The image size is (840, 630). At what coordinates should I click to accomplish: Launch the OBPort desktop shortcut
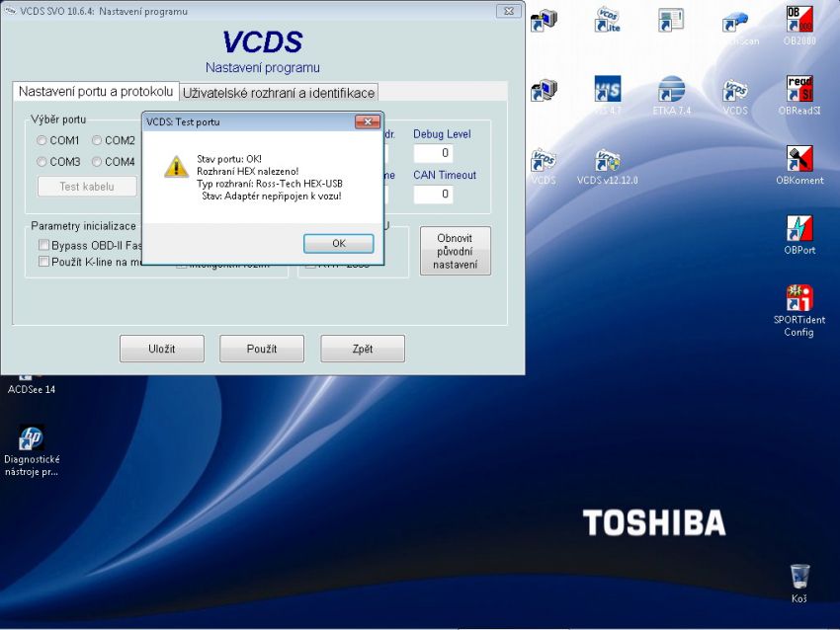799,234
